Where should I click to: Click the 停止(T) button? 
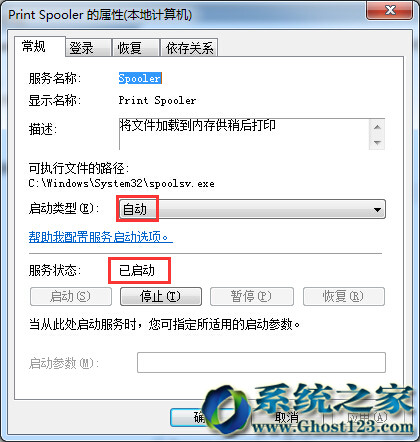click(x=161, y=296)
